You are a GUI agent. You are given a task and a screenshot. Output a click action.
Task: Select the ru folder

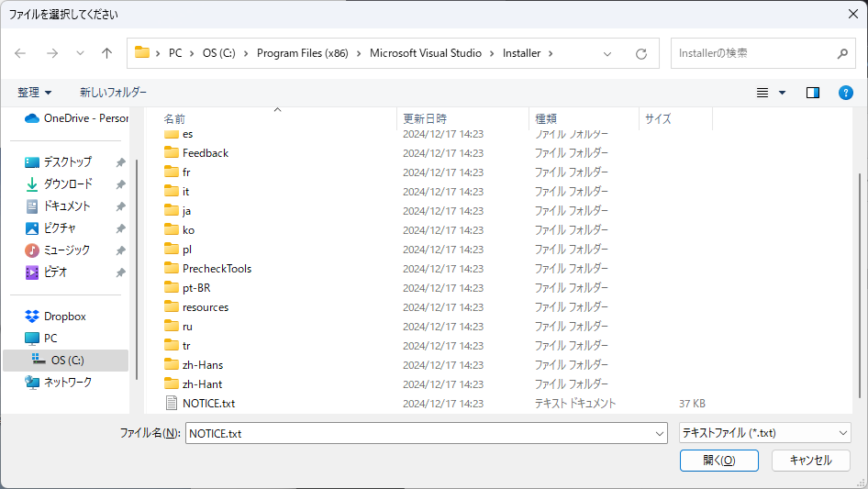click(187, 327)
